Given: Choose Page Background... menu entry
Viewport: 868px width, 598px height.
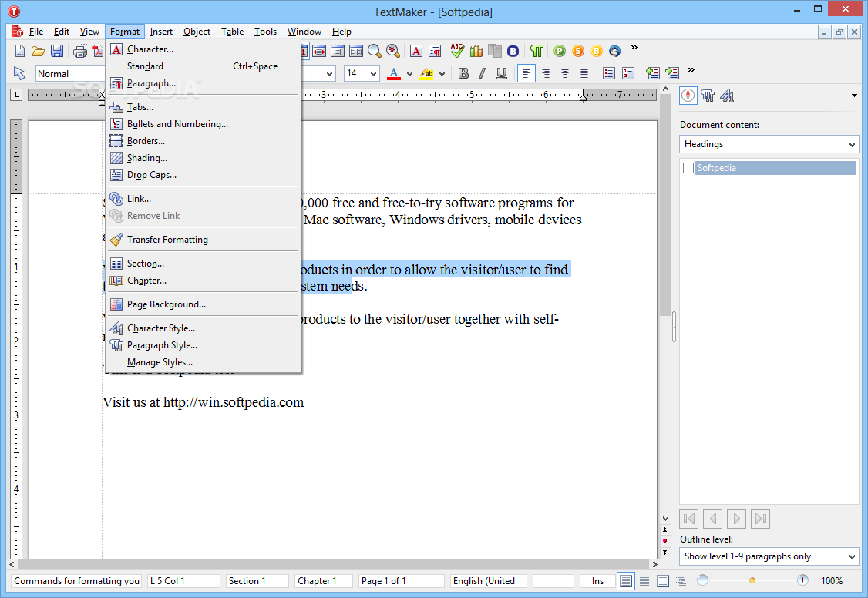Looking at the screenshot, I should click(x=204, y=304).
